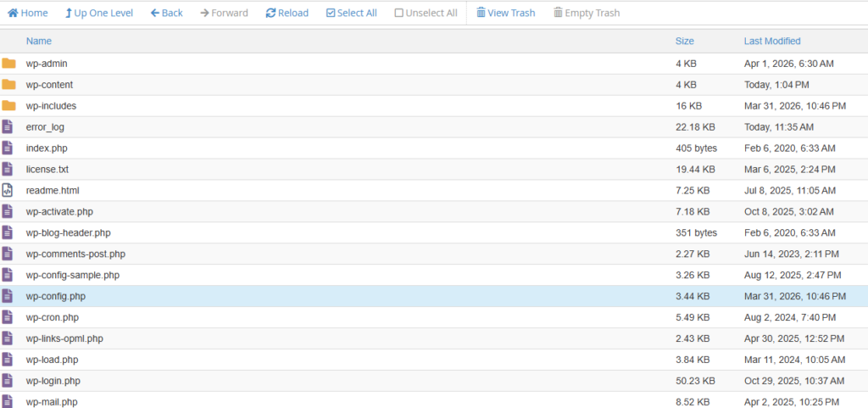
Task: Click the wp-config.php file icon
Action: (7, 296)
